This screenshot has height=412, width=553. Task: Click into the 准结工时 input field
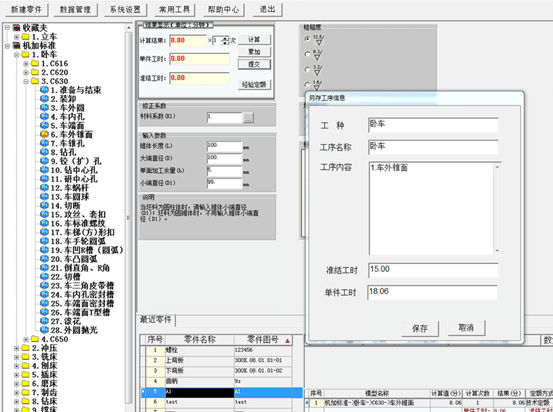(433, 270)
